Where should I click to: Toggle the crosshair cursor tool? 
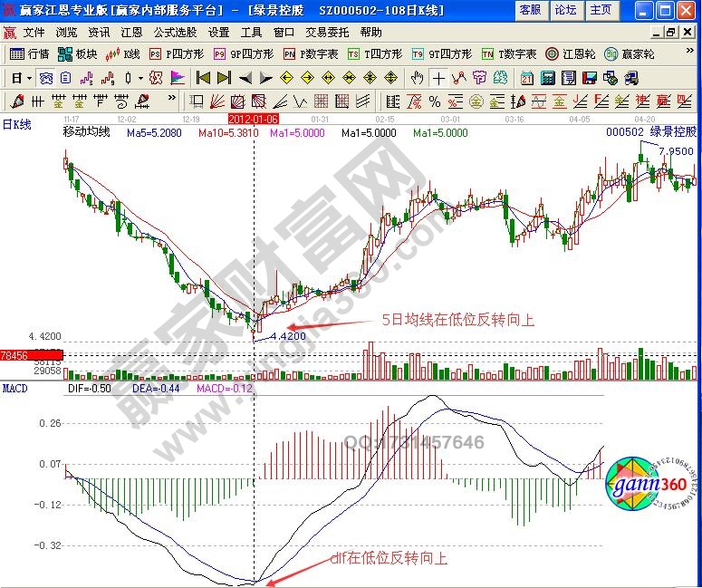(x=438, y=78)
